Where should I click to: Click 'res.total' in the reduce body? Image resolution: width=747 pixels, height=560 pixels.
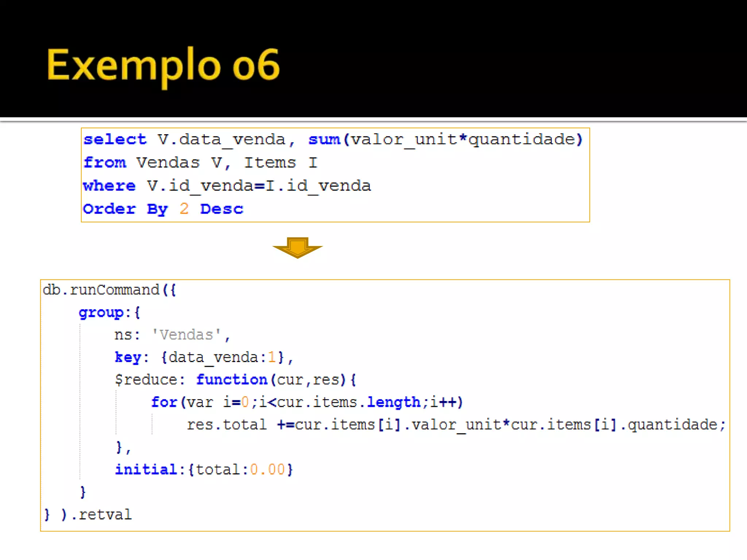click(x=227, y=425)
